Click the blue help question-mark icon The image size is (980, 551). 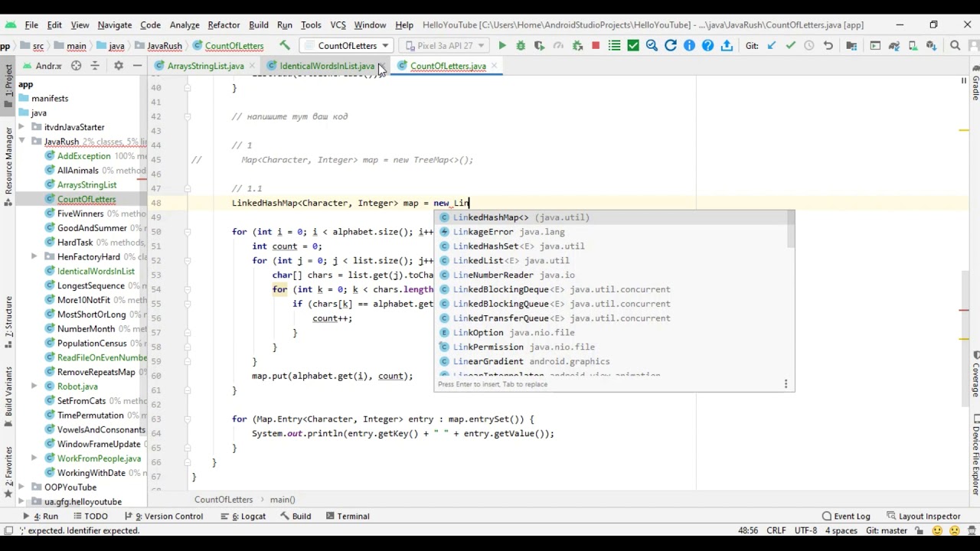point(708,46)
